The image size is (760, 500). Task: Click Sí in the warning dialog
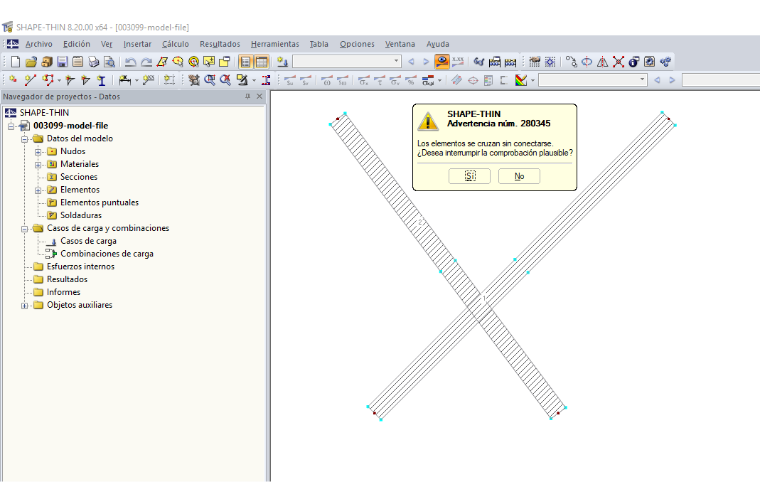pos(470,176)
